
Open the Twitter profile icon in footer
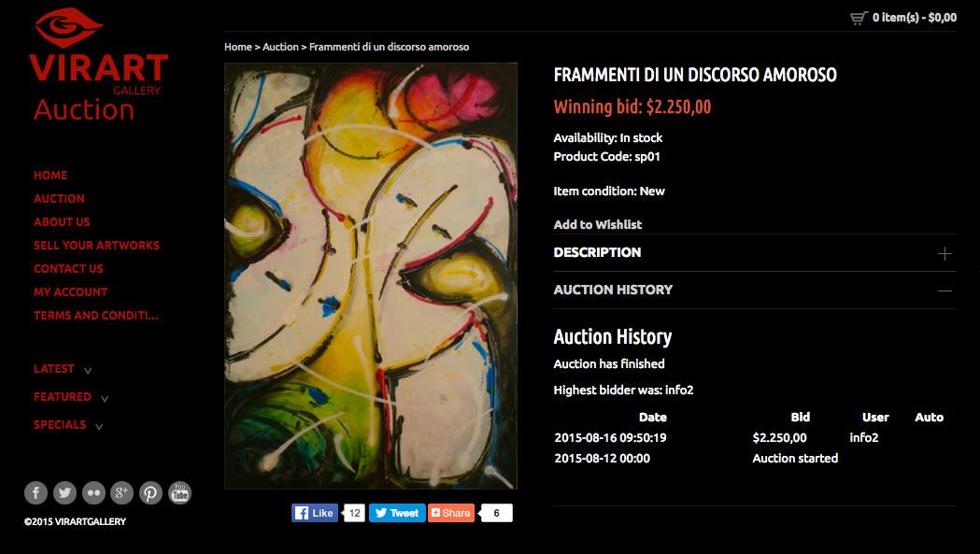tap(64, 493)
